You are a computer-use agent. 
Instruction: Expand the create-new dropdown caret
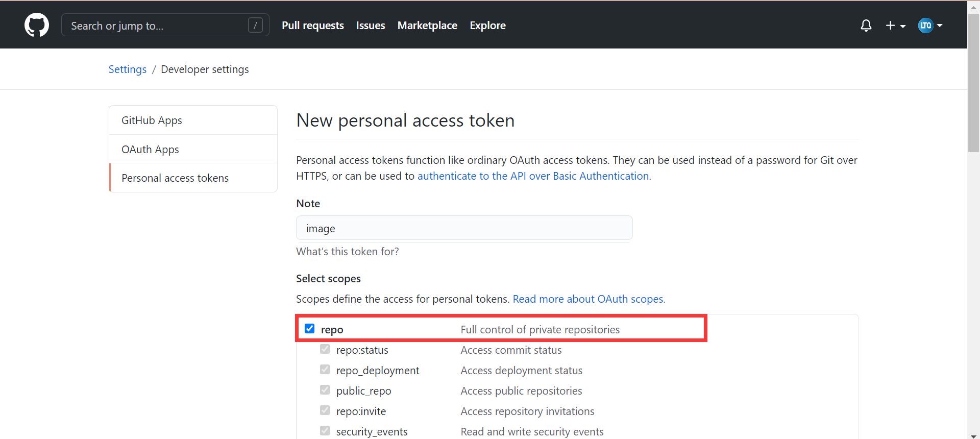click(x=903, y=26)
